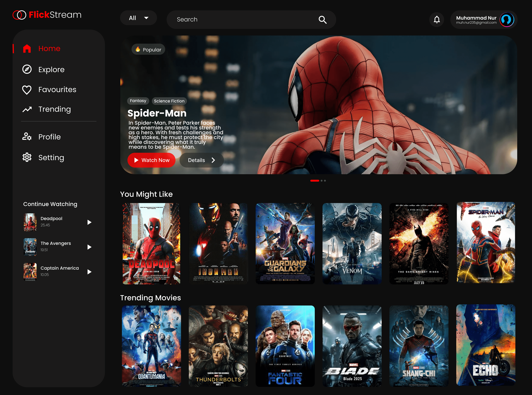The width and height of the screenshot is (532, 395).
Task: Click the FlickStream logo icon
Action: point(19,15)
